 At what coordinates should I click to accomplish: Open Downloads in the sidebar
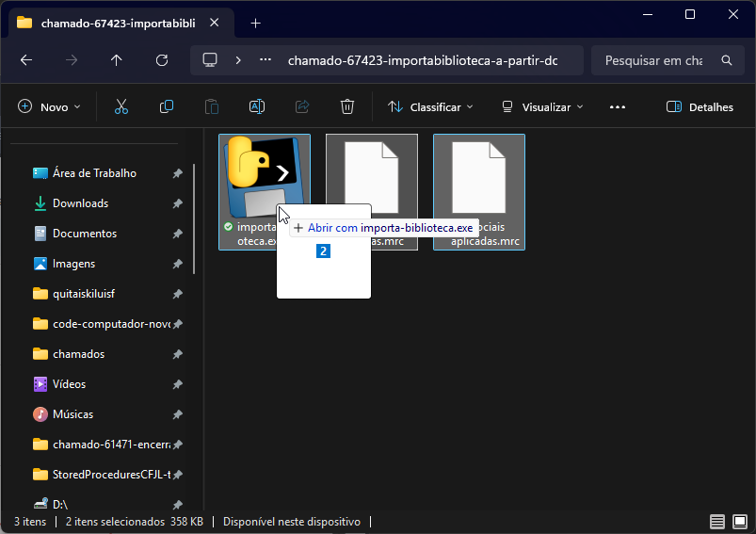(x=80, y=203)
